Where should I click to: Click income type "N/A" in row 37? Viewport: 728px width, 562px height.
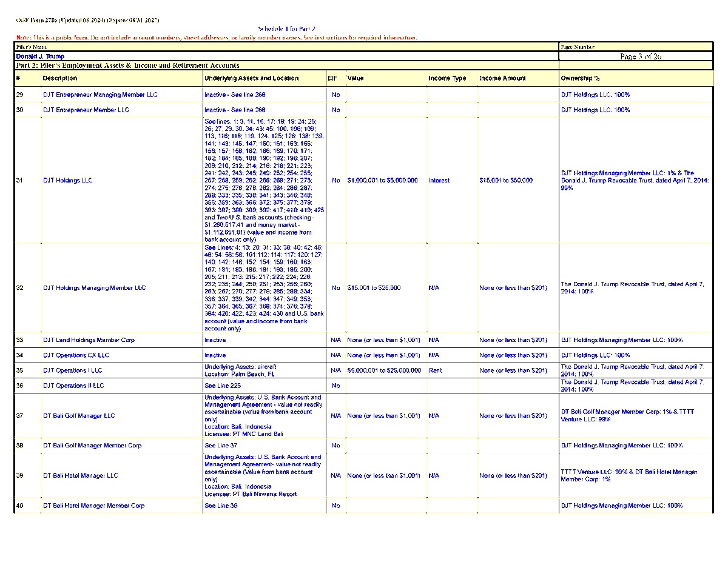point(434,416)
